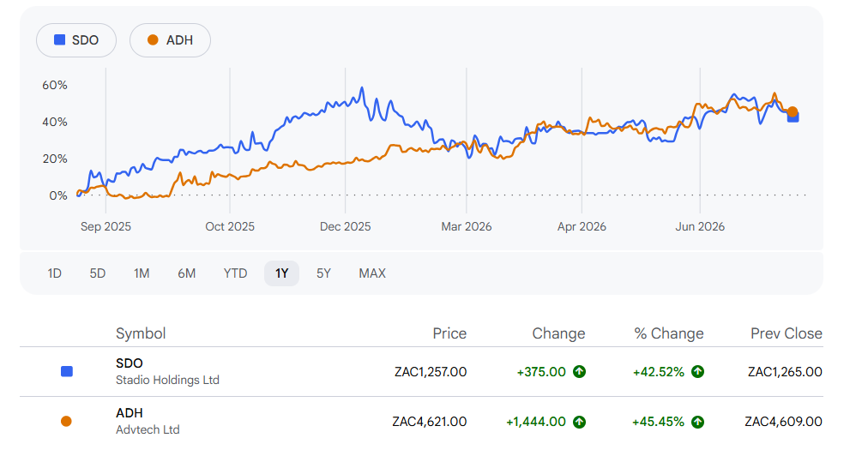The width and height of the screenshot is (868, 450).
Task: Click SDO change value +375.00
Action: click(x=541, y=372)
